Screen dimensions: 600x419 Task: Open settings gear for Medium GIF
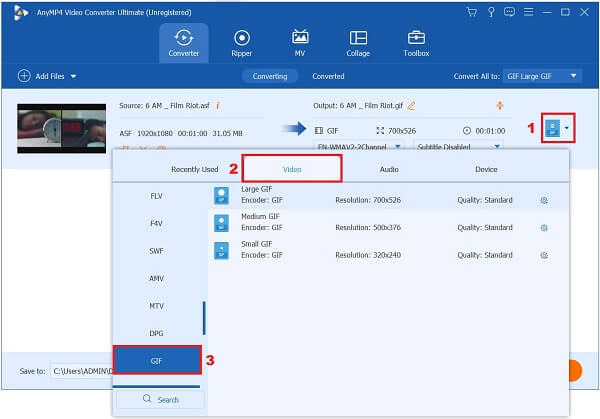tap(544, 228)
